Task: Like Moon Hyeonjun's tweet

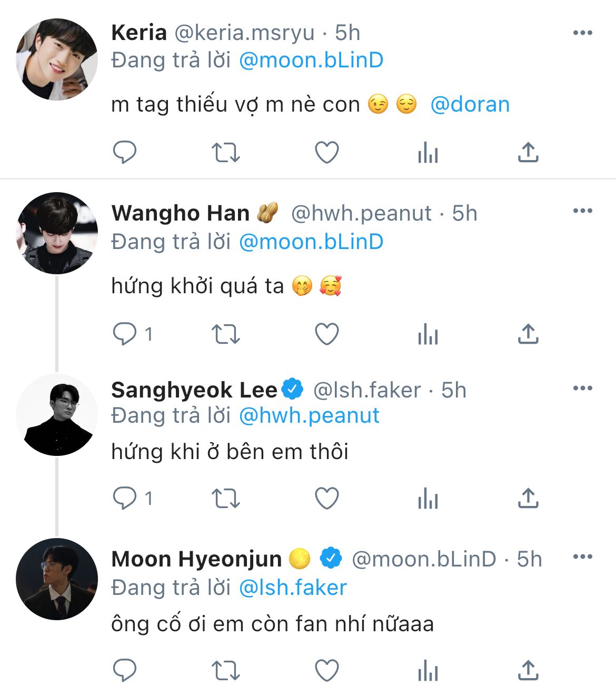Action: click(x=326, y=671)
